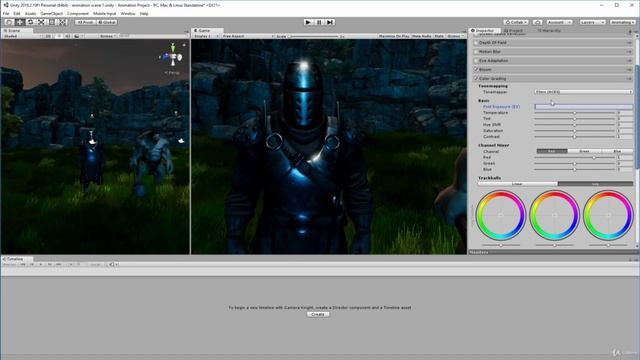Open the GameObject menu
This screenshot has height=360, width=640.
click(x=51, y=13)
